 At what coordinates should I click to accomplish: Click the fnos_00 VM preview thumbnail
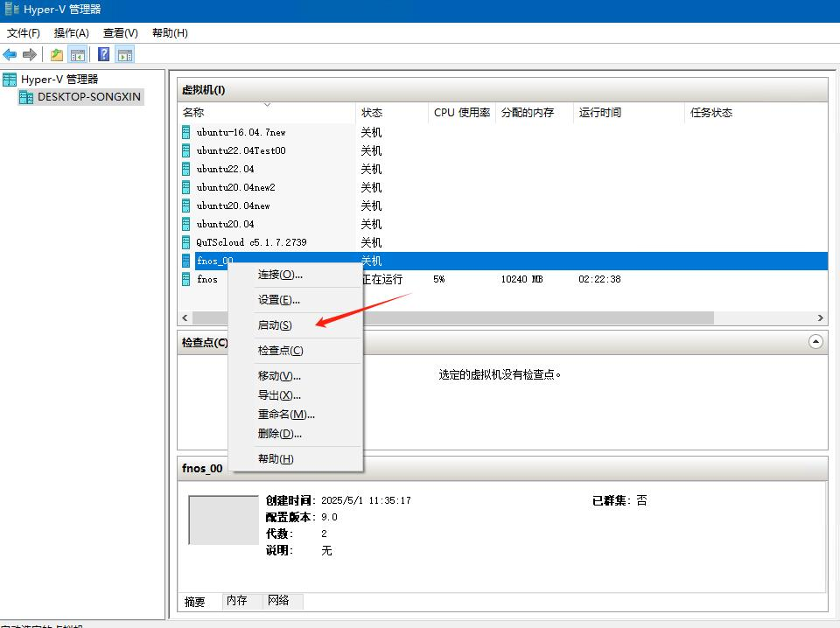pos(223,520)
